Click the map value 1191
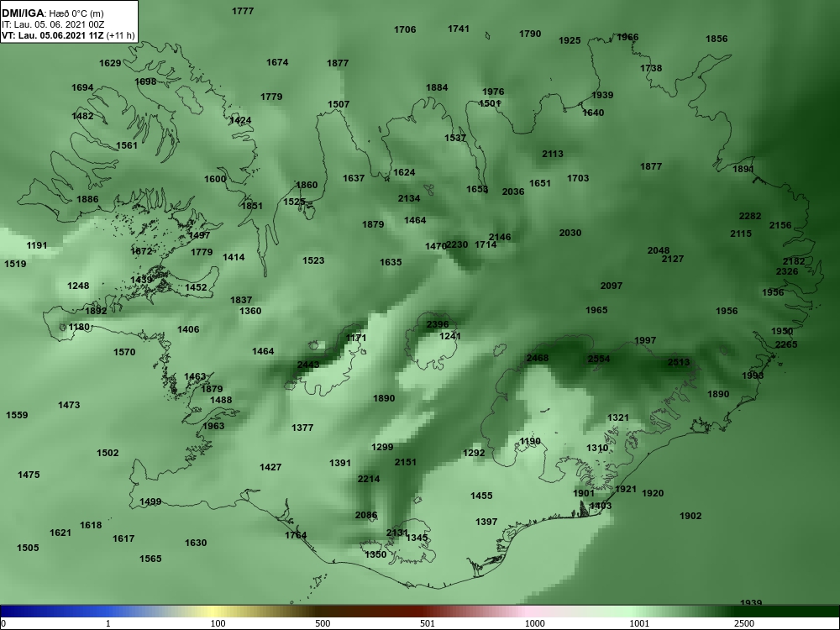 pos(37,245)
